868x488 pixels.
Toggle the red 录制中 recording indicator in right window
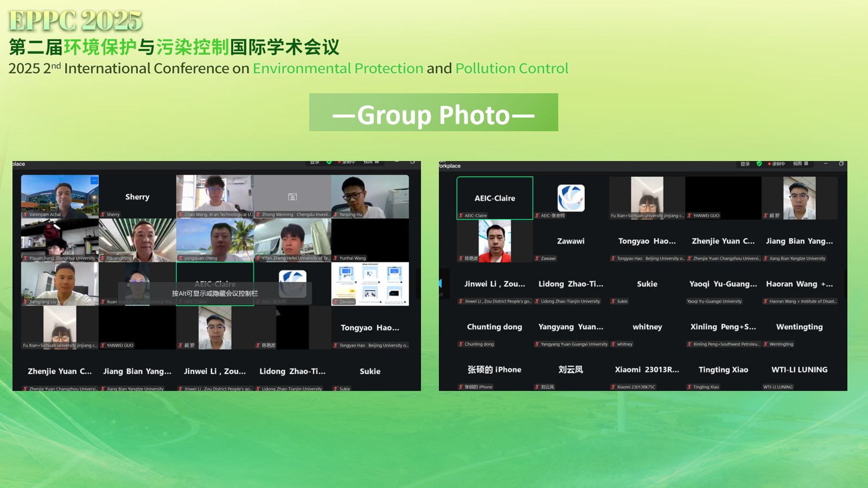(x=777, y=163)
